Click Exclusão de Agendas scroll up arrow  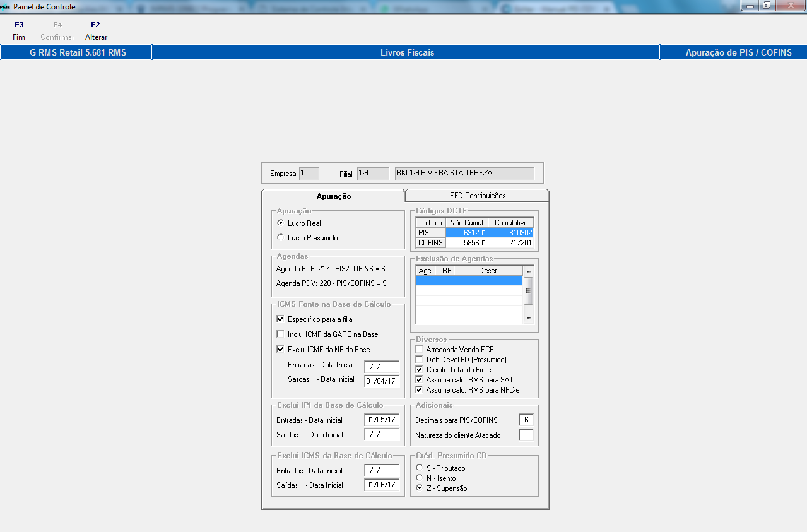point(529,271)
